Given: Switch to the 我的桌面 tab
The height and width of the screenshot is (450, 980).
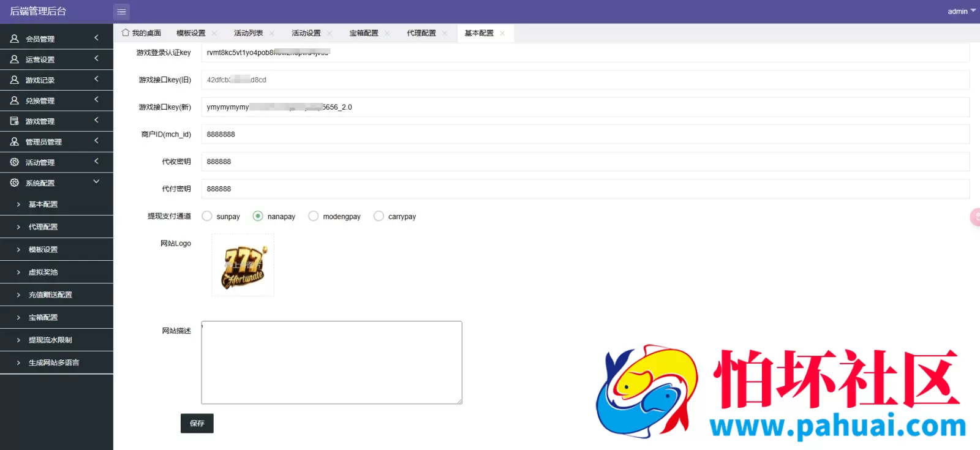Looking at the screenshot, I should coord(141,33).
